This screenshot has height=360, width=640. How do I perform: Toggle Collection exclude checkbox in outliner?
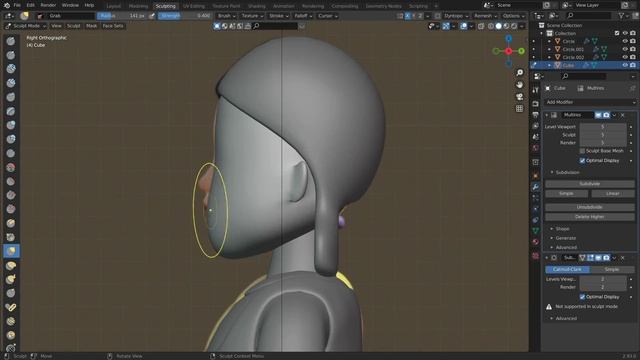tap(617, 33)
